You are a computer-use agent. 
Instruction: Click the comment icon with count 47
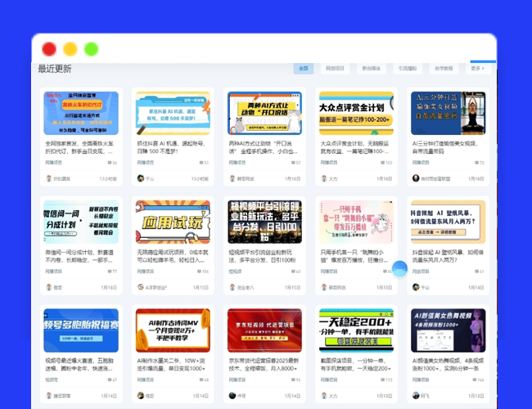(x=110, y=380)
